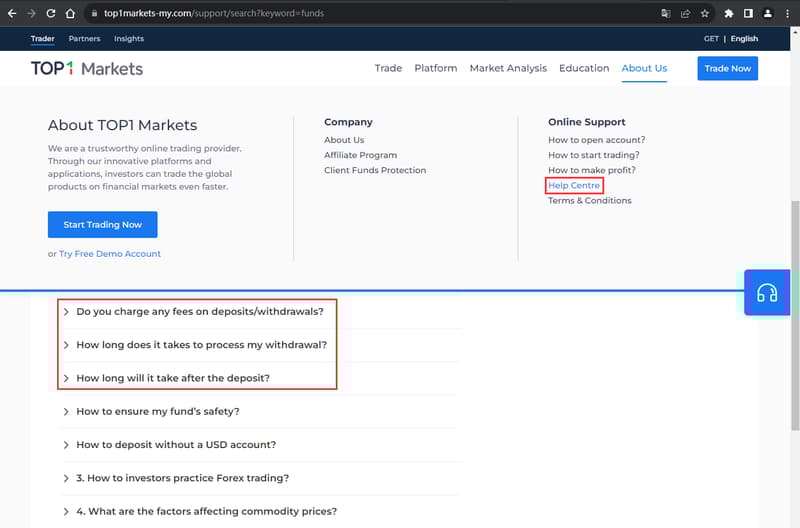Viewport: 800px width, 528px height.
Task: Expand how long after deposit question
Action: [173, 378]
